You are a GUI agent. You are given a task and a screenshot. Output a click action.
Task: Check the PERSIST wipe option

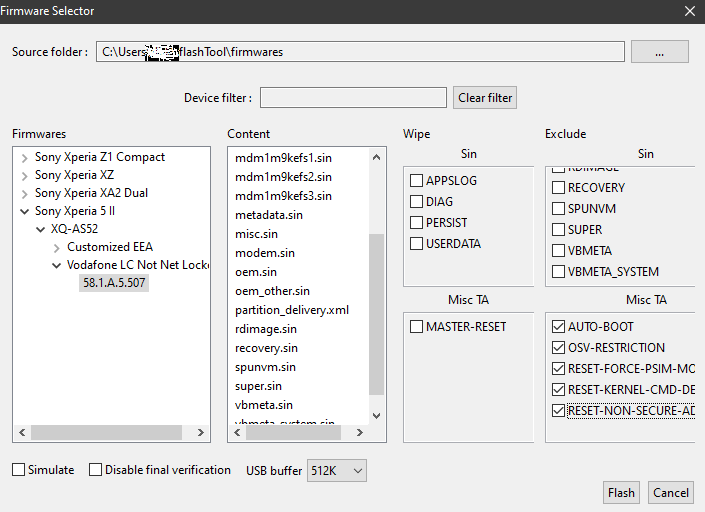(x=416, y=223)
